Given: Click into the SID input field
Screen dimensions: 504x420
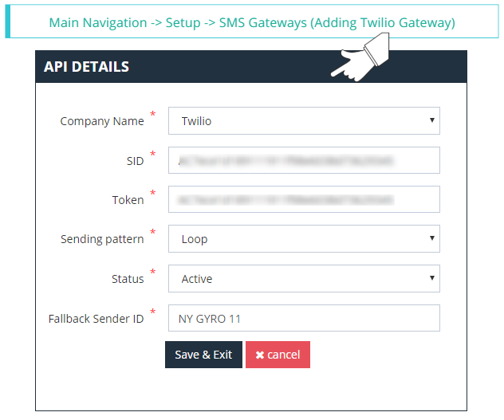Looking at the screenshot, I should pyautogui.click(x=304, y=160).
